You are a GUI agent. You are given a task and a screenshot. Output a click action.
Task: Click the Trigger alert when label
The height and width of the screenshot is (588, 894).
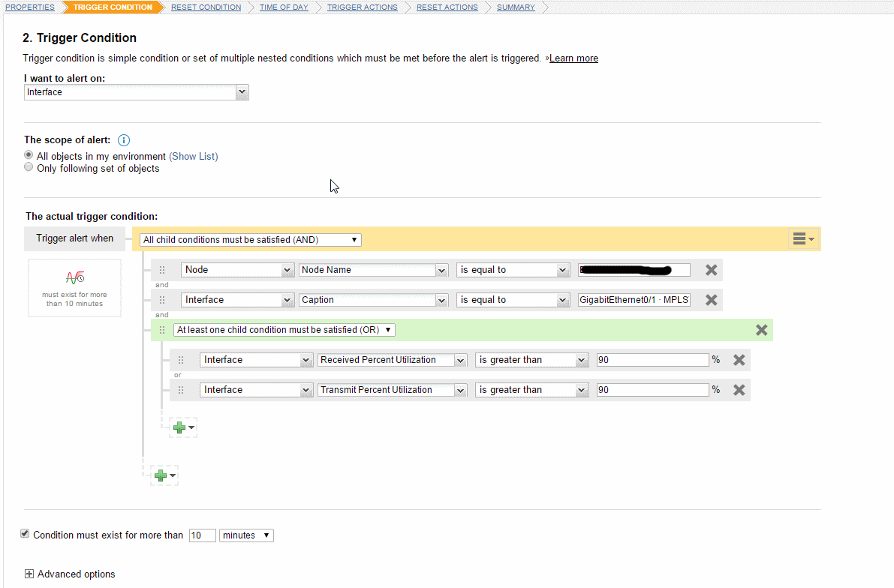(x=75, y=238)
